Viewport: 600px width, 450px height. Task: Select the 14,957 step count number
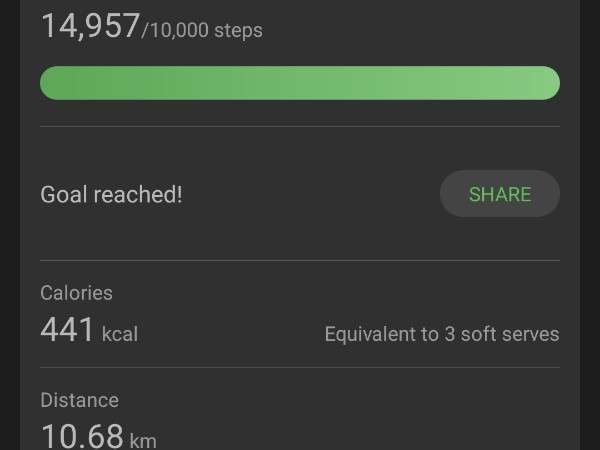click(90, 26)
